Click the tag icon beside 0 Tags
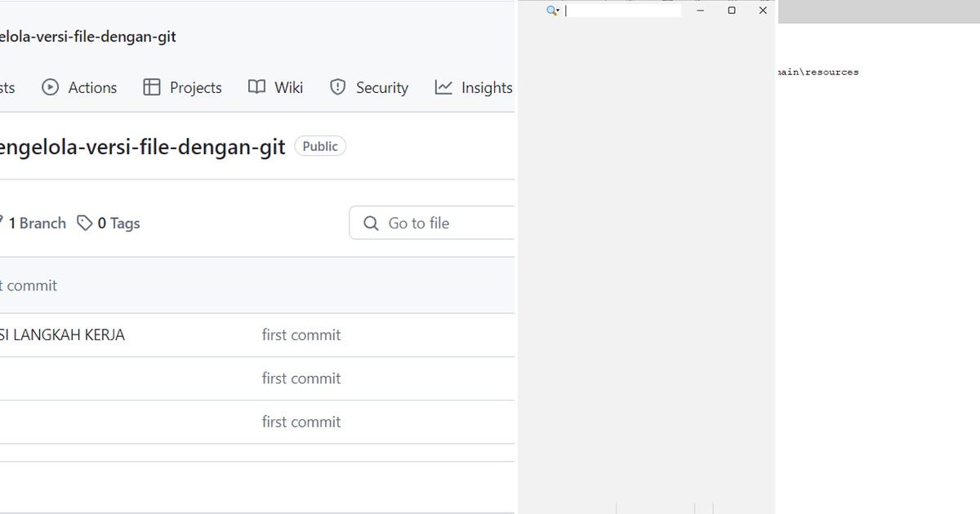This screenshot has height=514, width=980. 85,222
